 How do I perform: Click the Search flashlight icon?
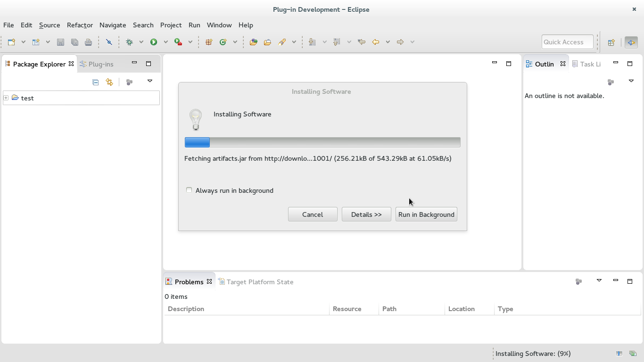pyautogui.click(x=282, y=42)
